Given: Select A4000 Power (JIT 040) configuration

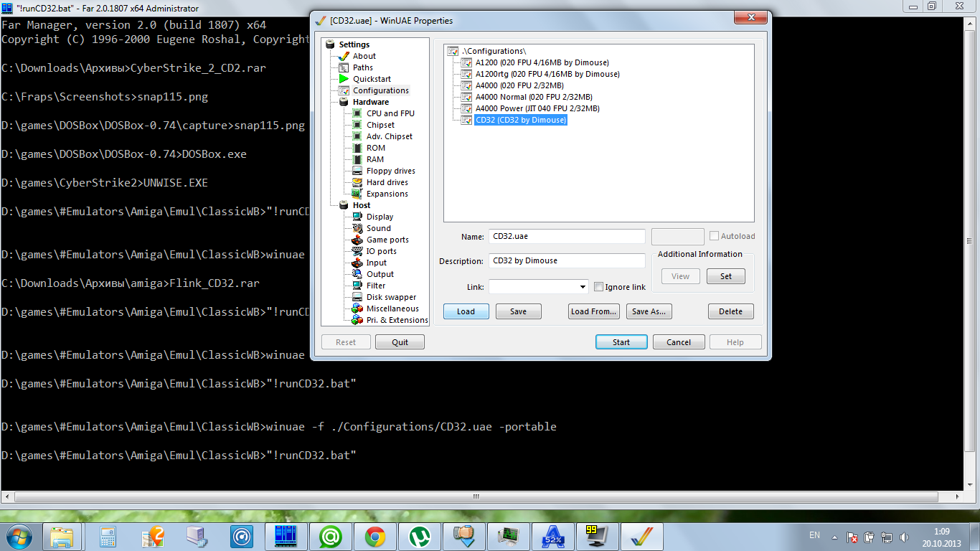Looking at the screenshot, I should 537,108.
